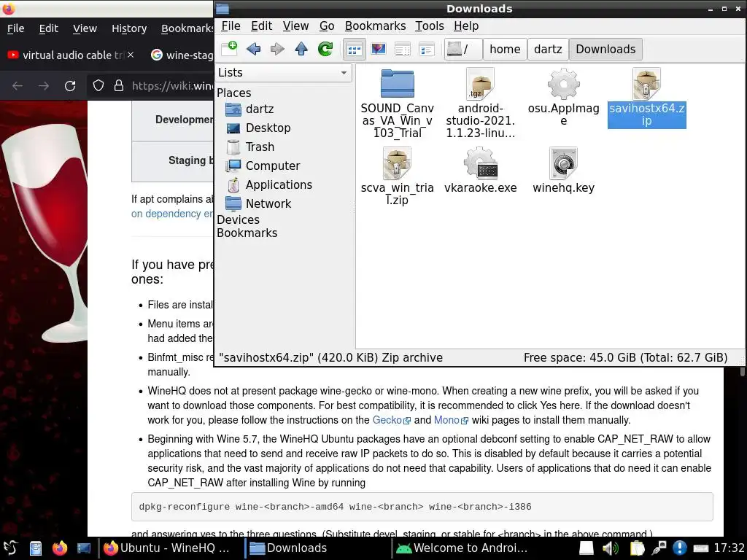The image size is (747, 560).
Task: Open Firefox Edit menu
Action: point(49,28)
